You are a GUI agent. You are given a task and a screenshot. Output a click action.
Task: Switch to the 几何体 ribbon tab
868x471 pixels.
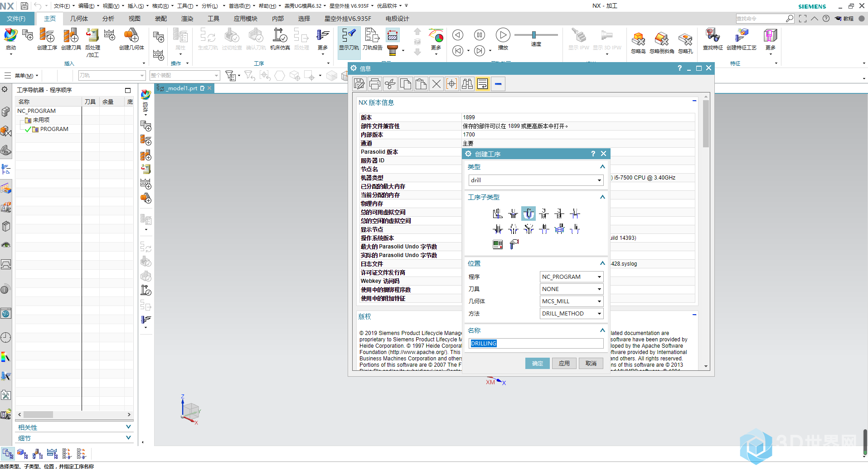[x=79, y=19]
